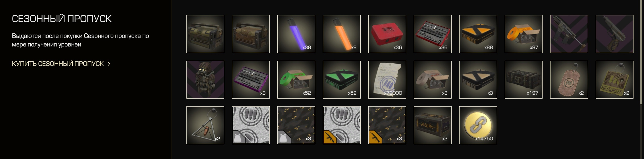644x159 pixels.
Task: Click the submachine gun skin reward
Action: point(569,34)
